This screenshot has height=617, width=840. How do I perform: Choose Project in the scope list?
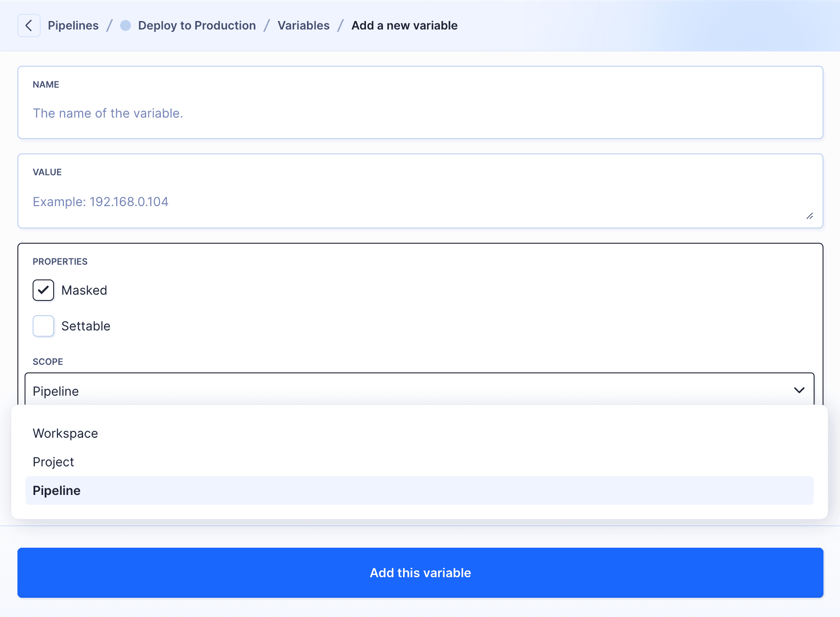53,461
